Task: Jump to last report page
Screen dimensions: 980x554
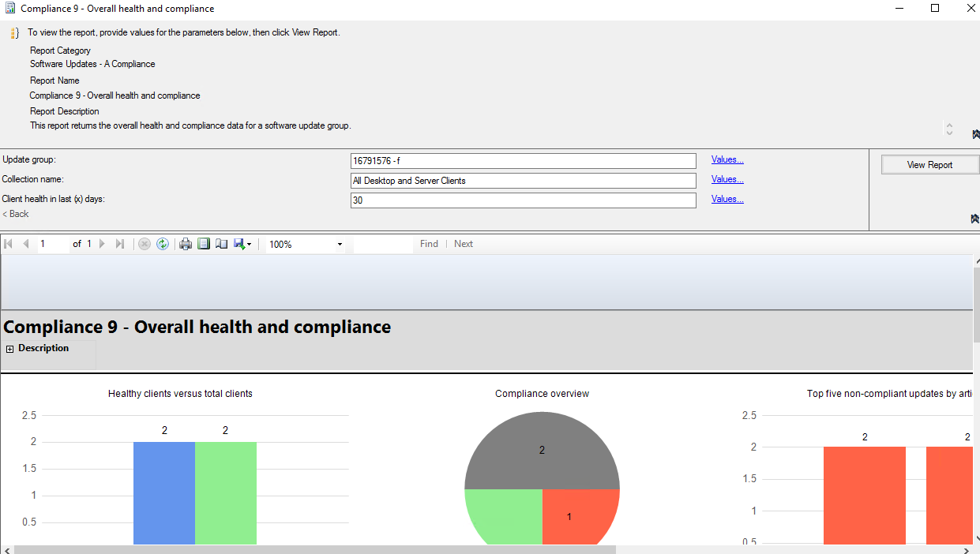Action: 120,244
